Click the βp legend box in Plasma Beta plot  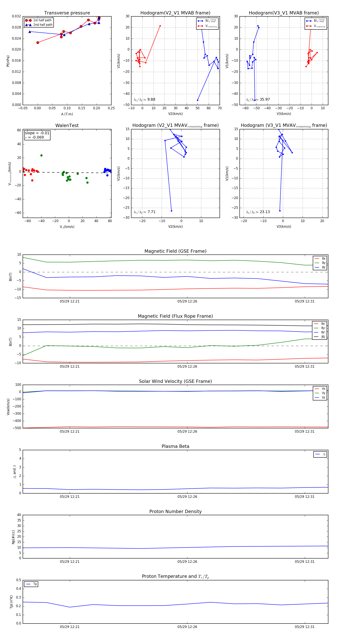click(320, 454)
